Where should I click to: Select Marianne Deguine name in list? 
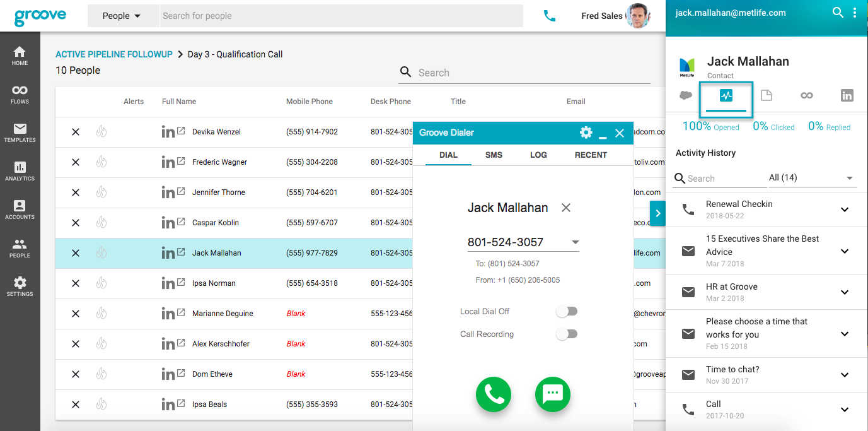click(x=223, y=314)
